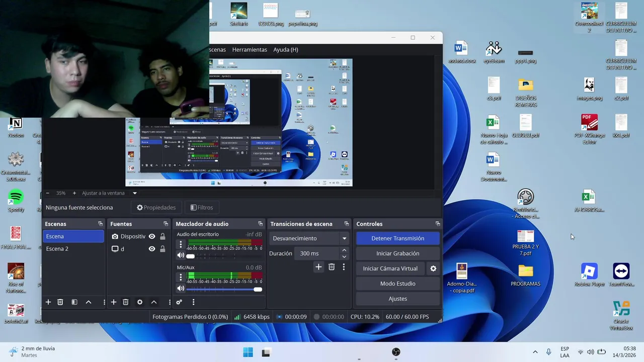Open options dots for Audio del escritorio

tap(181, 245)
